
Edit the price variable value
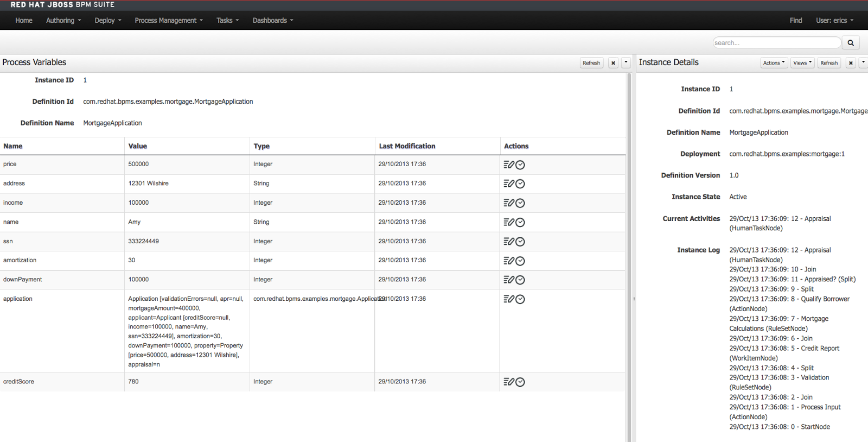click(509, 165)
